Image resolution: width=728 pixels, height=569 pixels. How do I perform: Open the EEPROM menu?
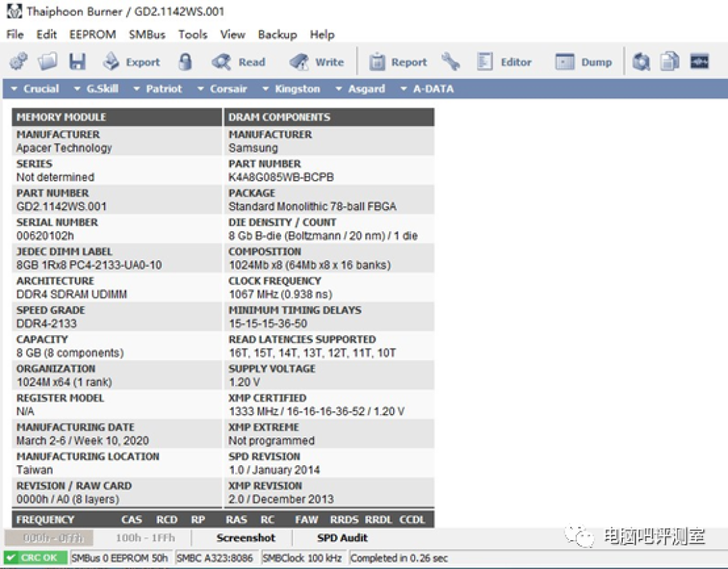(92, 34)
